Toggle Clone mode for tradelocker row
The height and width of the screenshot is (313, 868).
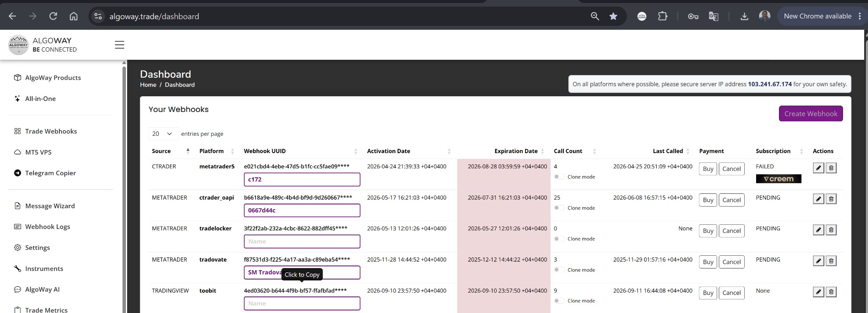pos(559,239)
